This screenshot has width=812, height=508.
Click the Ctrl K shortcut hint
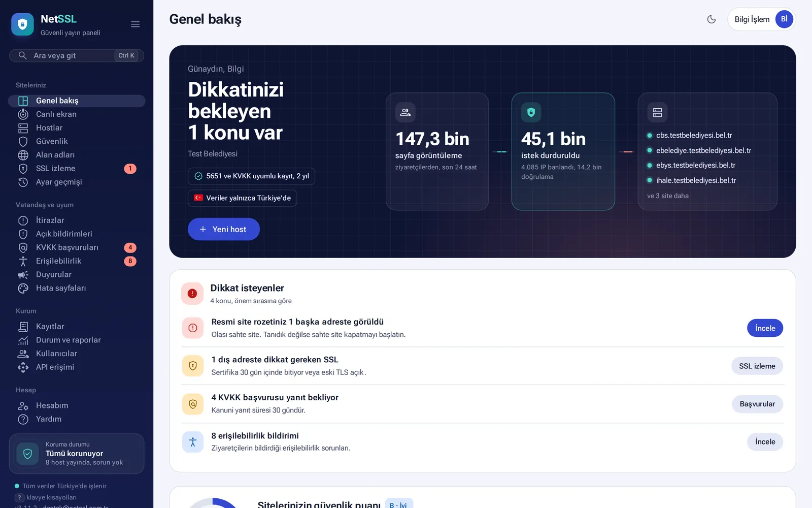click(126, 55)
